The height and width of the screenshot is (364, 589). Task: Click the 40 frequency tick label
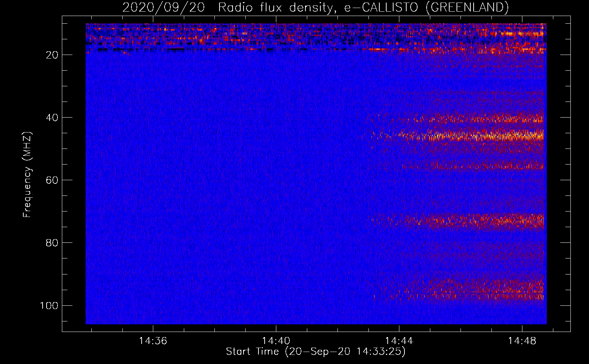tap(52, 118)
